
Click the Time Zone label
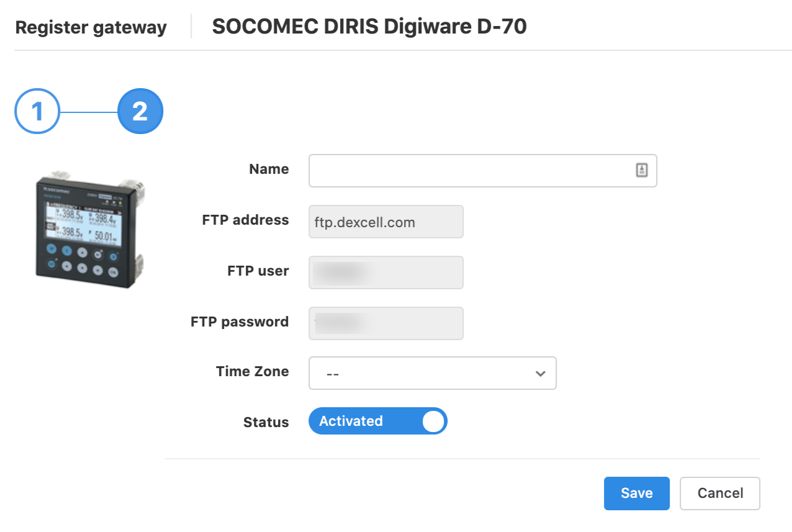click(253, 371)
